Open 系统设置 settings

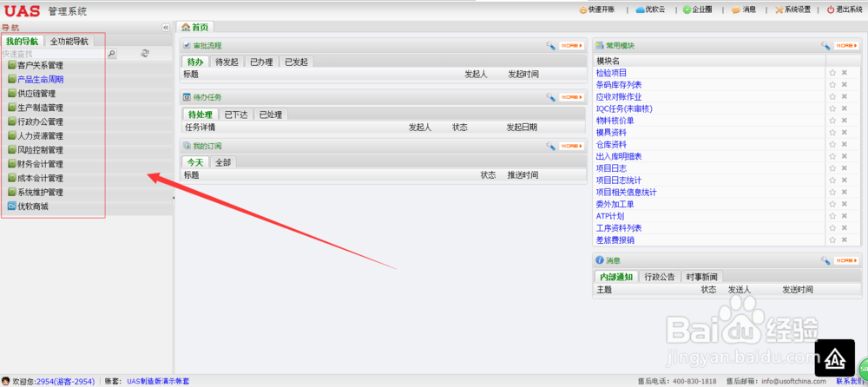pyautogui.click(x=792, y=10)
